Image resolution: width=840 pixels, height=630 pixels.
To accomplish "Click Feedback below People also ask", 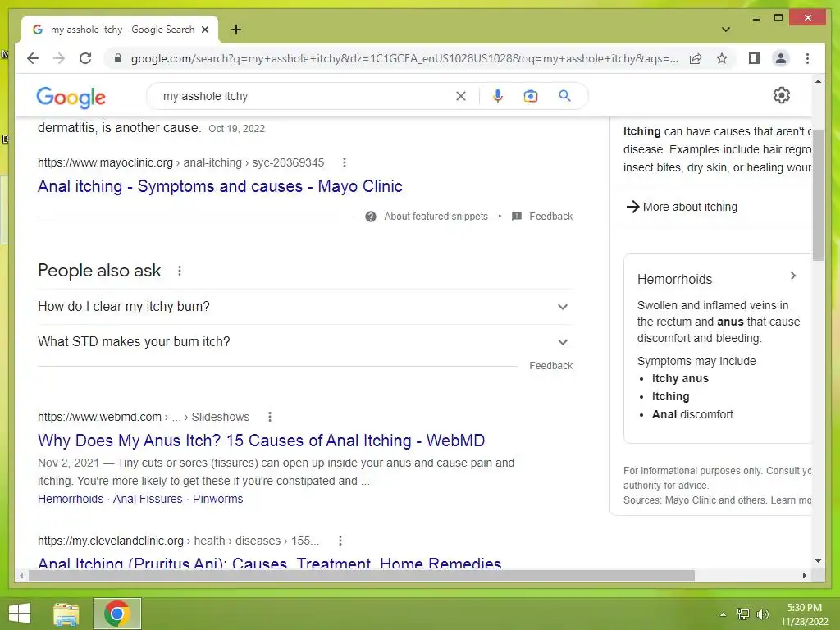I will (x=550, y=366).
